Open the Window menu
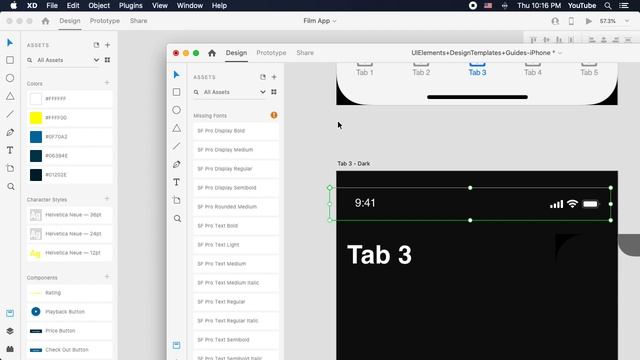The height and width of the screenshot is (360, 640). pyautogui.click(x=190, y=6)
